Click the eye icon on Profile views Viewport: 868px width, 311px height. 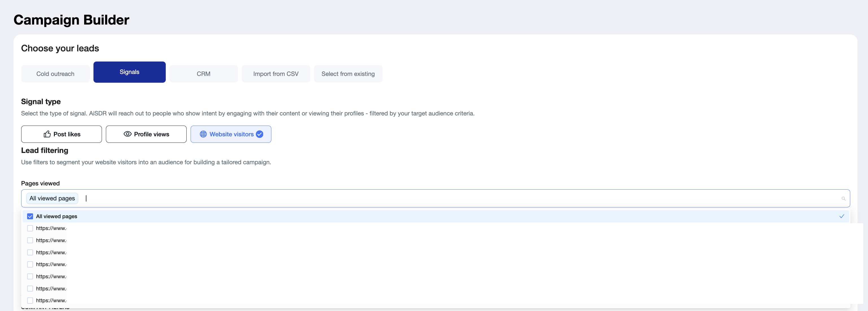pos(127,134)
